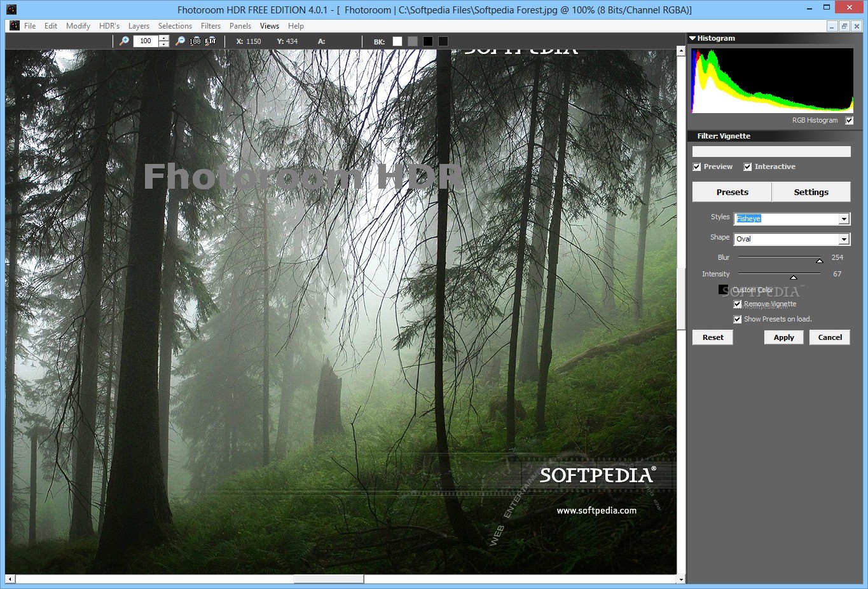Viewport: 868px width, 589px height.
Task: Click the Fhotoroom application icon in menu bar
Action: (x=15, y=25)
